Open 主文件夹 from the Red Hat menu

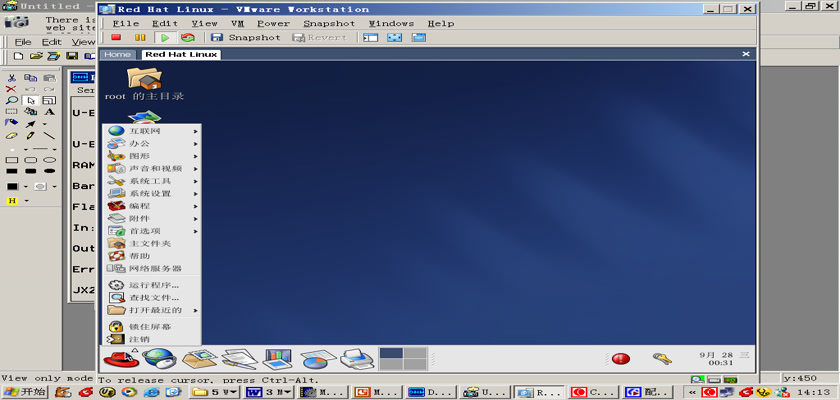click(152, 243)
